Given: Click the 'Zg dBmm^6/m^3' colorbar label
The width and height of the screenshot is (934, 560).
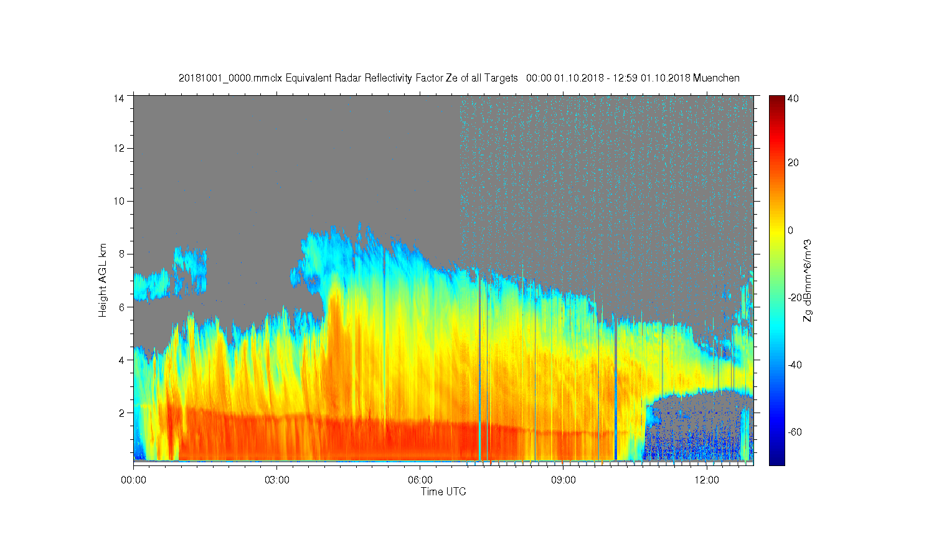Looking at the screenshot, I should click(x=808, y=280).
